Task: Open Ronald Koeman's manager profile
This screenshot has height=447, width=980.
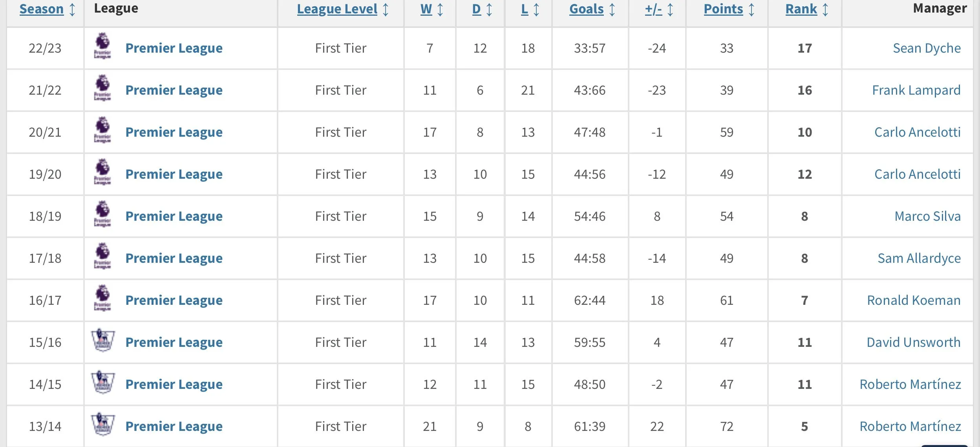Action: tap(914, 300)
